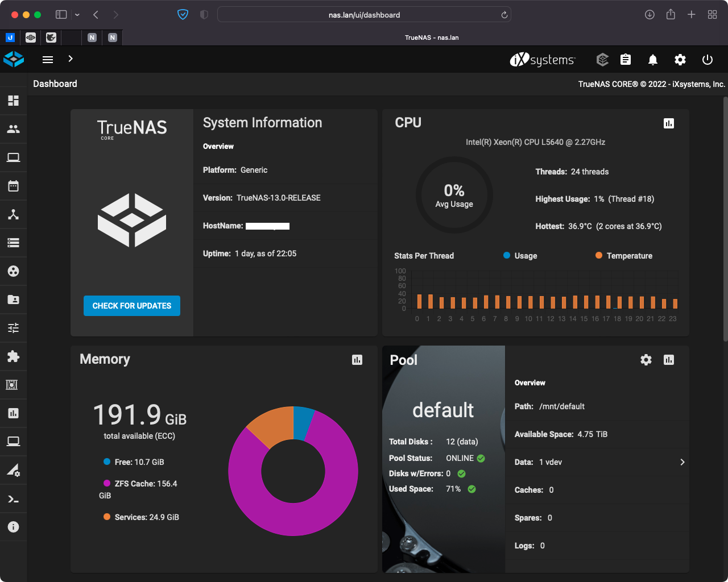
Task: Open the Guide info icon
Action: tap(13, 527)
